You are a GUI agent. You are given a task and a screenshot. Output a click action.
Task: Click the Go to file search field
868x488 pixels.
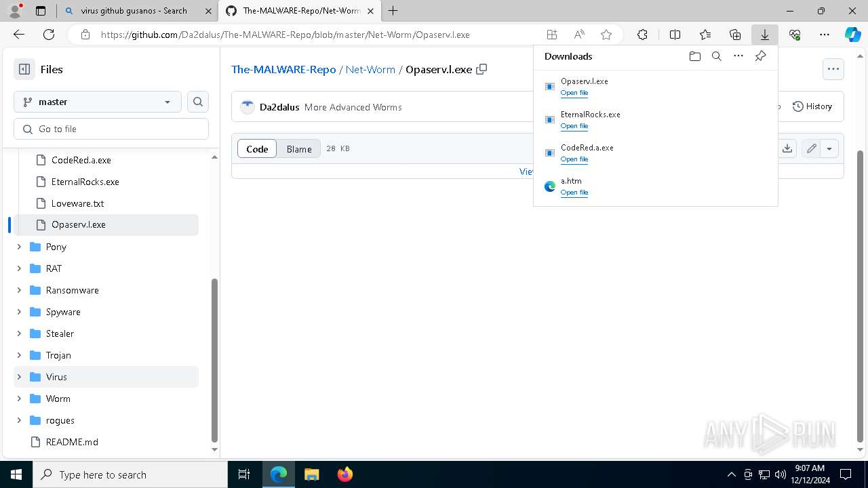click(x=111, y=129)
